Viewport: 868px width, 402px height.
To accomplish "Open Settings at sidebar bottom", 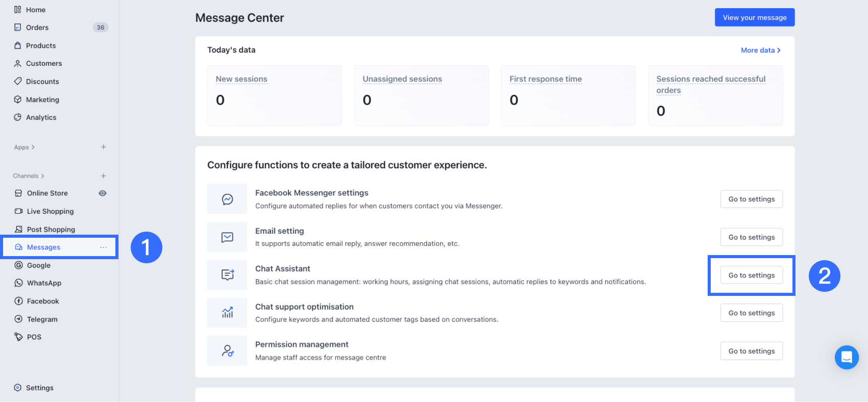I will tap(39, 388).
